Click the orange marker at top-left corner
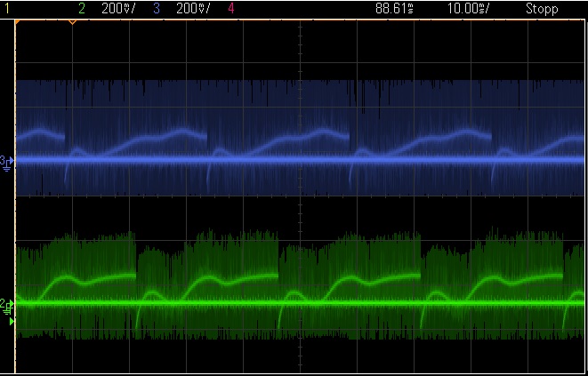Screen dimensions: 588x376 click(17, 22)
